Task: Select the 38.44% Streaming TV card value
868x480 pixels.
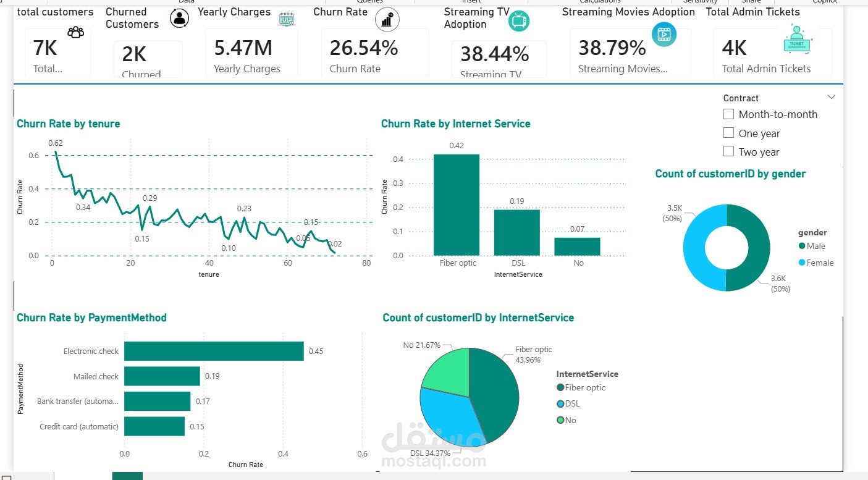Action: 495,54
